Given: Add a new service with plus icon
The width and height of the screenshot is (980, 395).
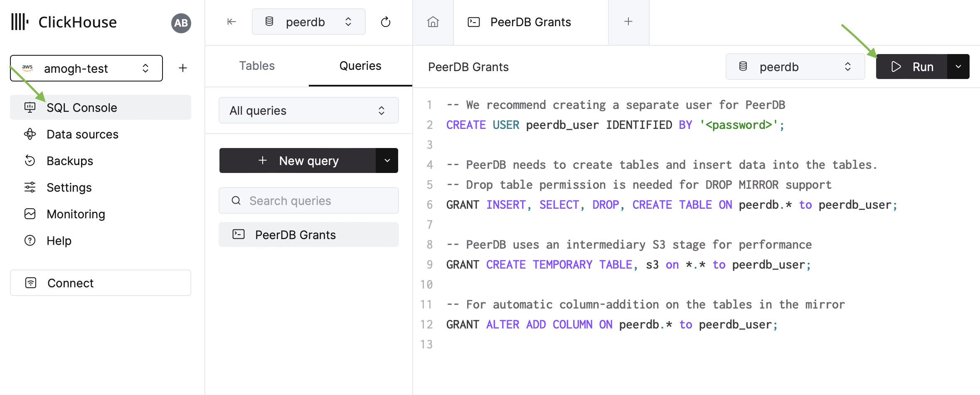Looking at the screenshot, I should [183, 68].
